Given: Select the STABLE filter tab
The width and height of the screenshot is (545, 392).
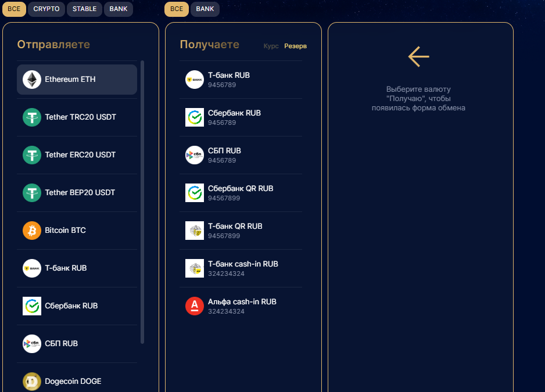Looking at the screenshot, I should 84,9.
